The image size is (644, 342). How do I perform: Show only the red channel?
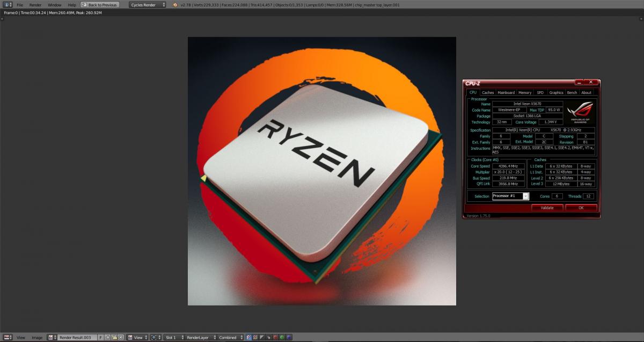click(x=275, y=337)
